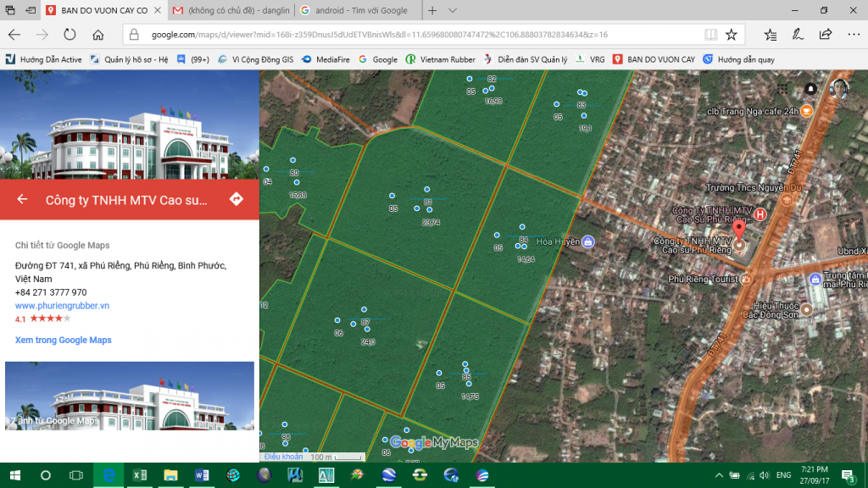Share this page

826,35
